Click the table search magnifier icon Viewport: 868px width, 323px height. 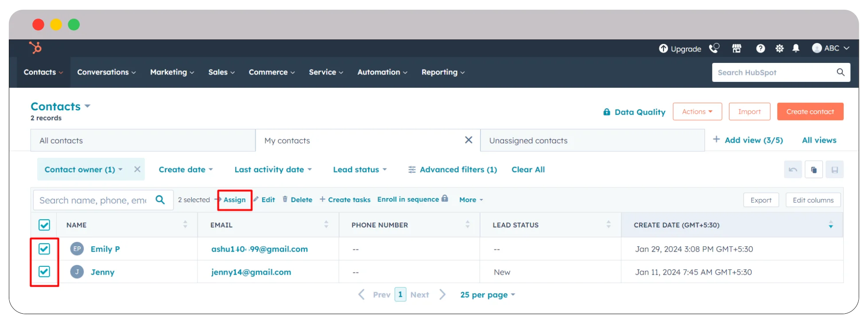(x=160, y=200)
